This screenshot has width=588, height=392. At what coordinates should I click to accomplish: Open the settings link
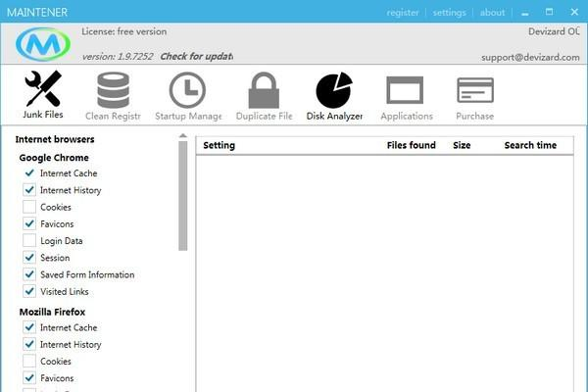point(449,13)
